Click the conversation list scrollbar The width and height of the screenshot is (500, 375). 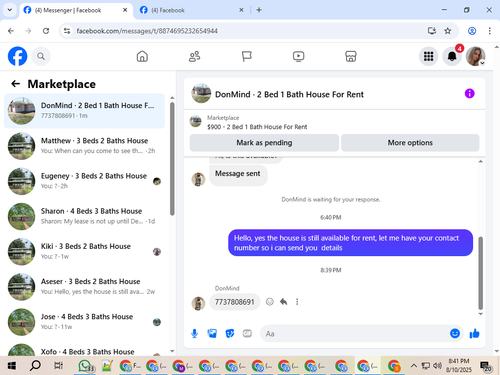(172, 159)
